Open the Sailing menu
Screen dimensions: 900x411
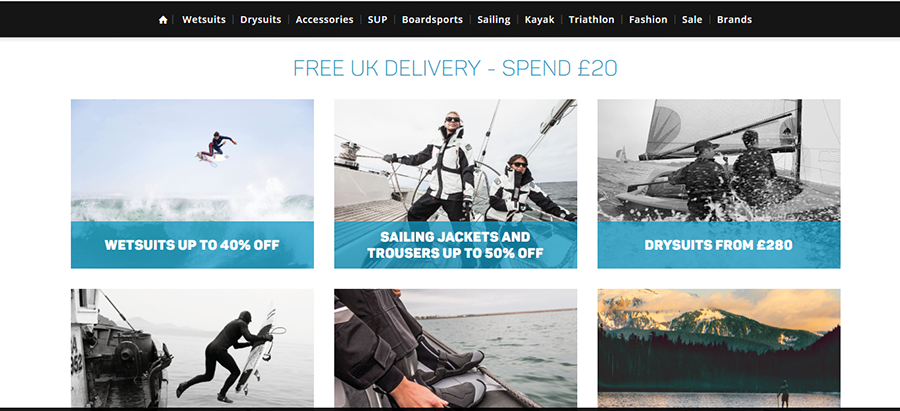[x=494, y=20]
